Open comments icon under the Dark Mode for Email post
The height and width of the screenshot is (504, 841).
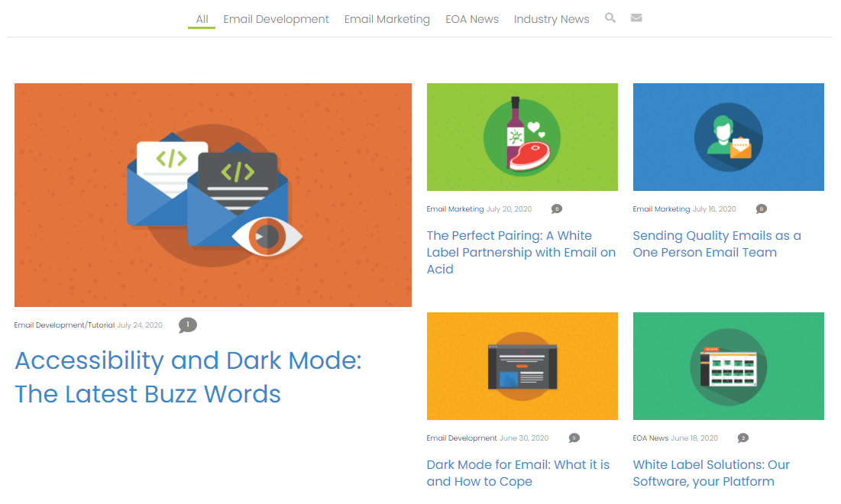pyautogui.click(x=574, y=438)
